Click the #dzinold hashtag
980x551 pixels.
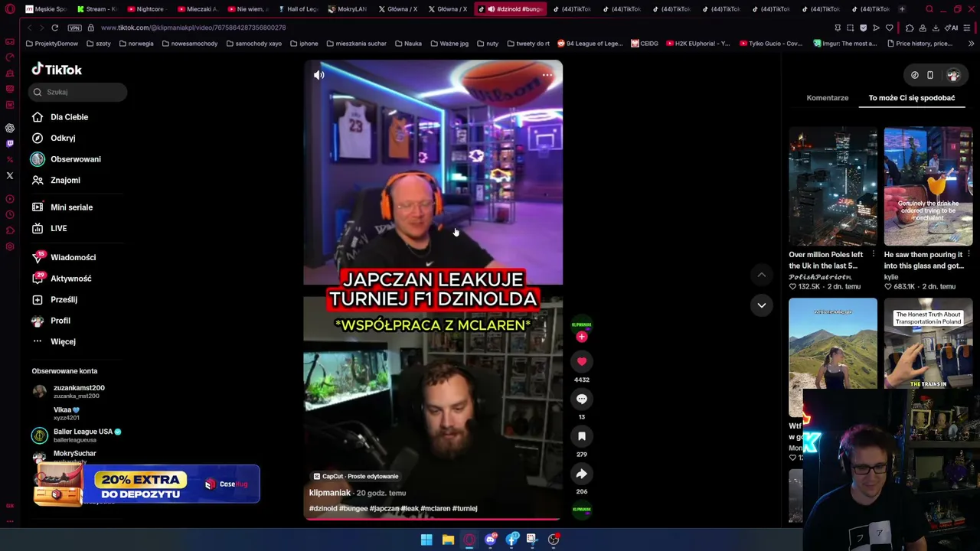[x=322, y=508]
